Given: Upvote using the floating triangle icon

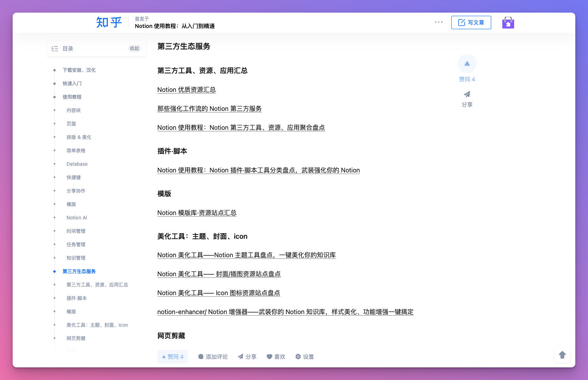Looking at the screenshot, I should click(467, 64).
